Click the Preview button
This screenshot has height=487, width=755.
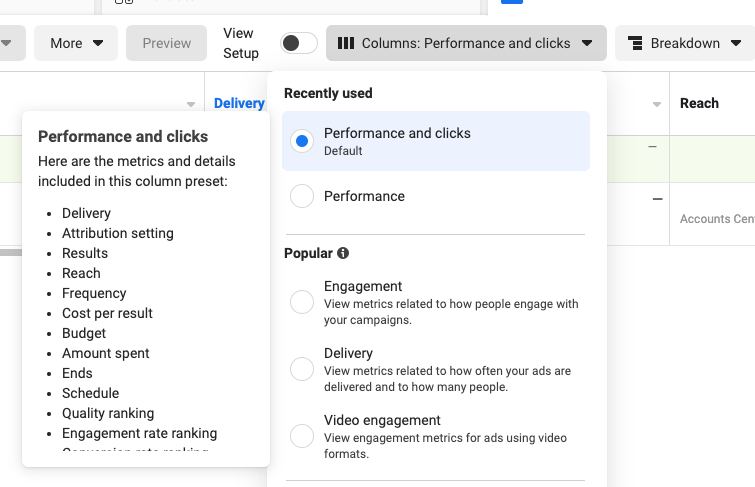click(x=167, y=43)
